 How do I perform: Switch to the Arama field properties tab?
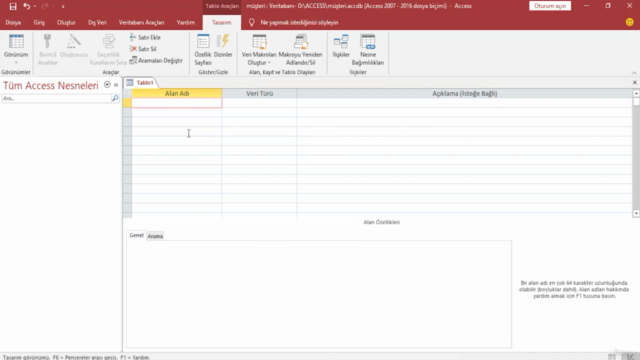click(x=155, y=236)
